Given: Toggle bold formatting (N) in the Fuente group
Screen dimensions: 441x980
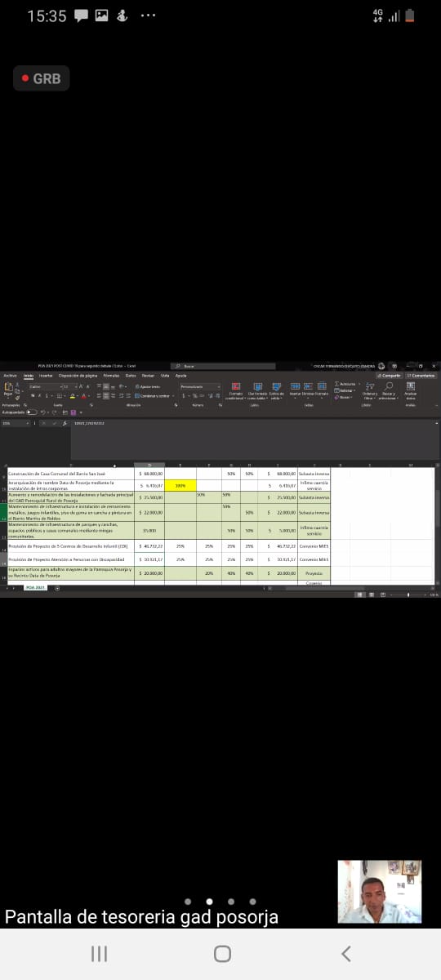Looking at the screenshot, I should coord(33,396).
